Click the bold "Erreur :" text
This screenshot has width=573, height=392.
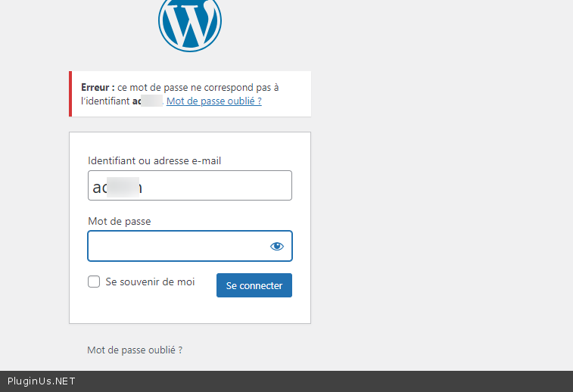coord(98,88)
